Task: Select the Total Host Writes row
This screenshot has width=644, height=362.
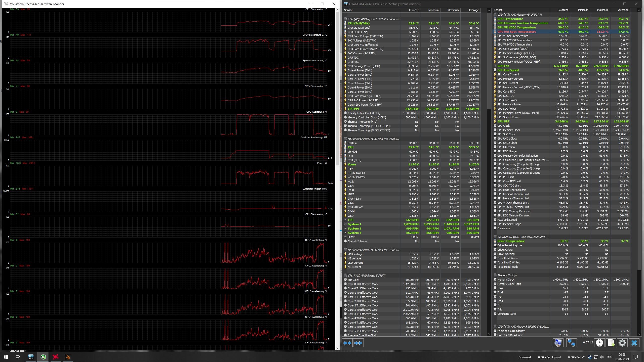Action: pos(561,258)
